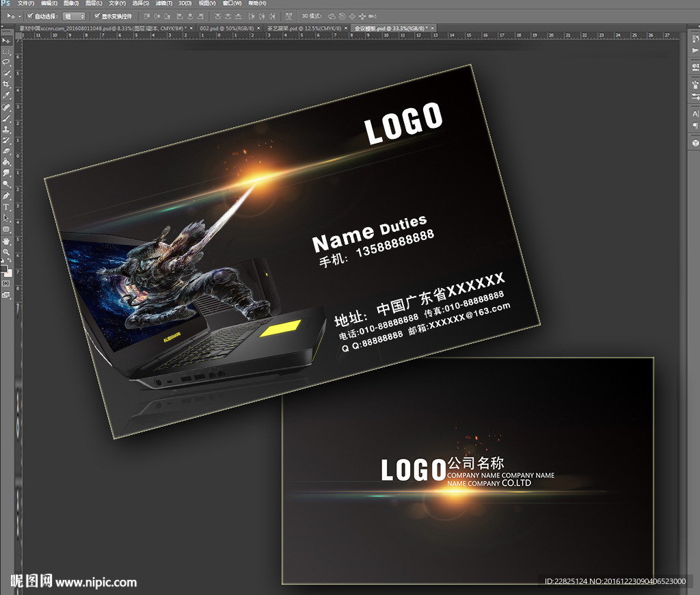Select the History Brush tool
This screenshot has height=595, width=700.
(5, 140)
